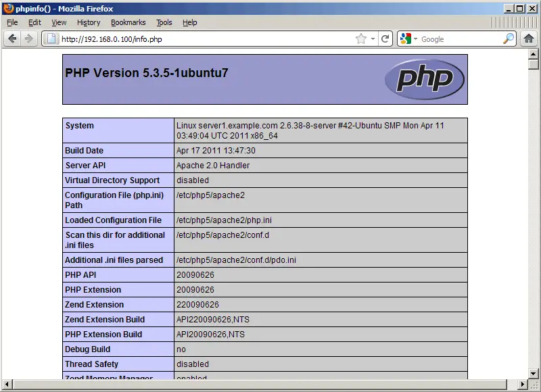Open the File menu

[12, 22]
